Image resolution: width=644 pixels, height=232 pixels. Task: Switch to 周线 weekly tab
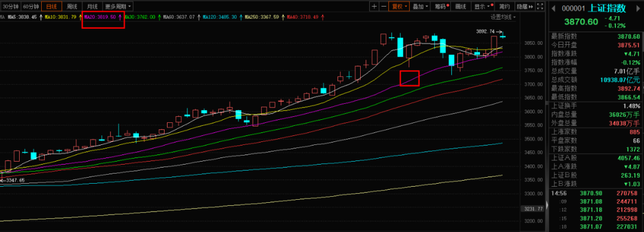click(x=72, y=7)
